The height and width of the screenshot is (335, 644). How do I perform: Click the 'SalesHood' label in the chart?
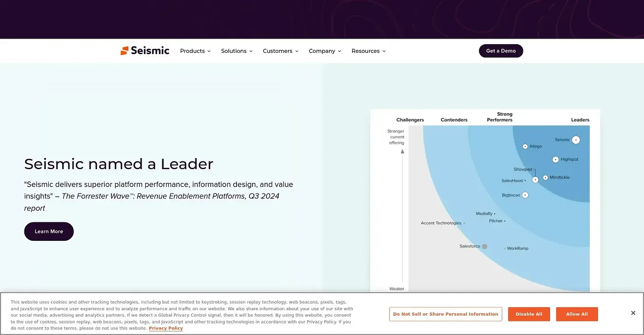click(512, 181)
